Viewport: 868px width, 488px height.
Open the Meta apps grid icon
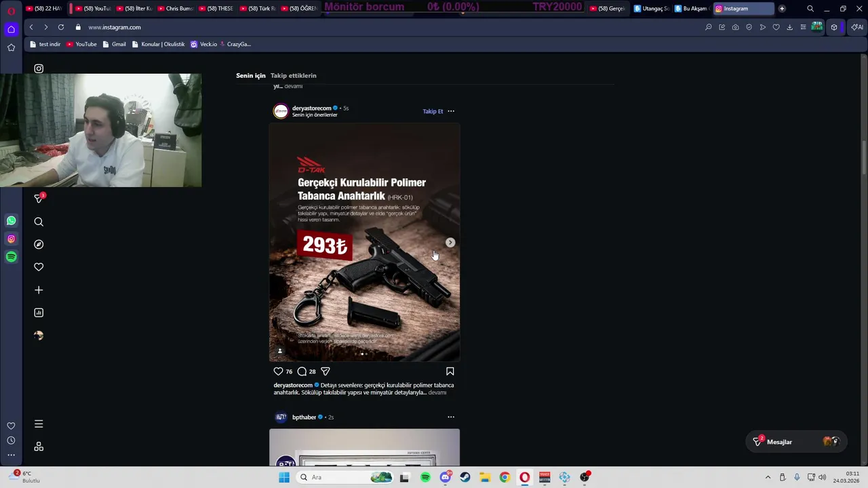(x=39, y=447)
